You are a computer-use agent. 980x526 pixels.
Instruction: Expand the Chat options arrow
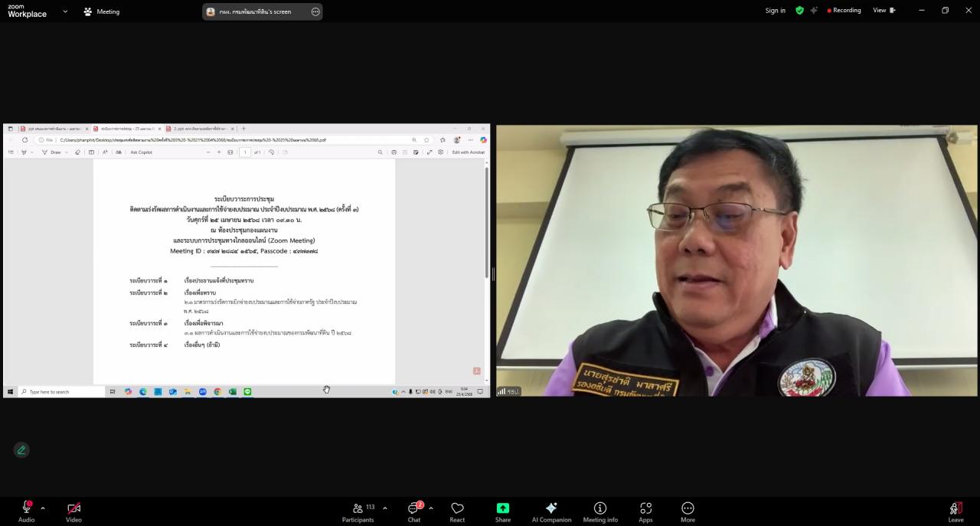click(x=430, y=508)
